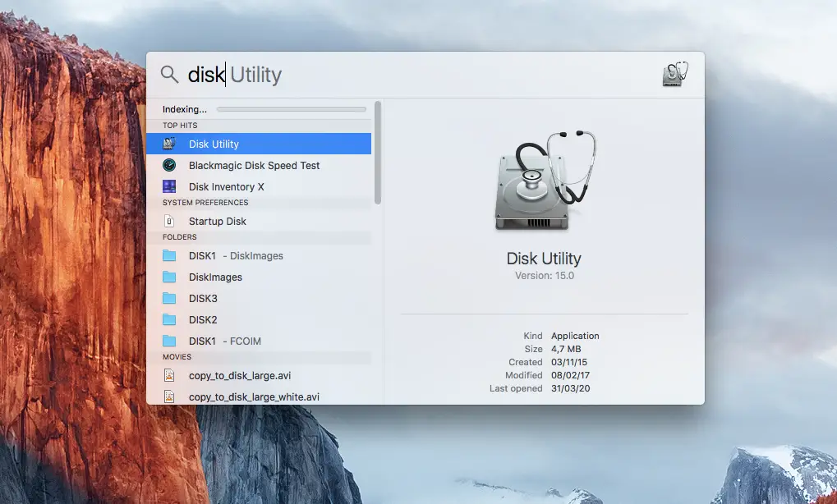837x504 pixels.
Task: Click the Disk Utility icon in Top Hits row
Action: [169, 144]
